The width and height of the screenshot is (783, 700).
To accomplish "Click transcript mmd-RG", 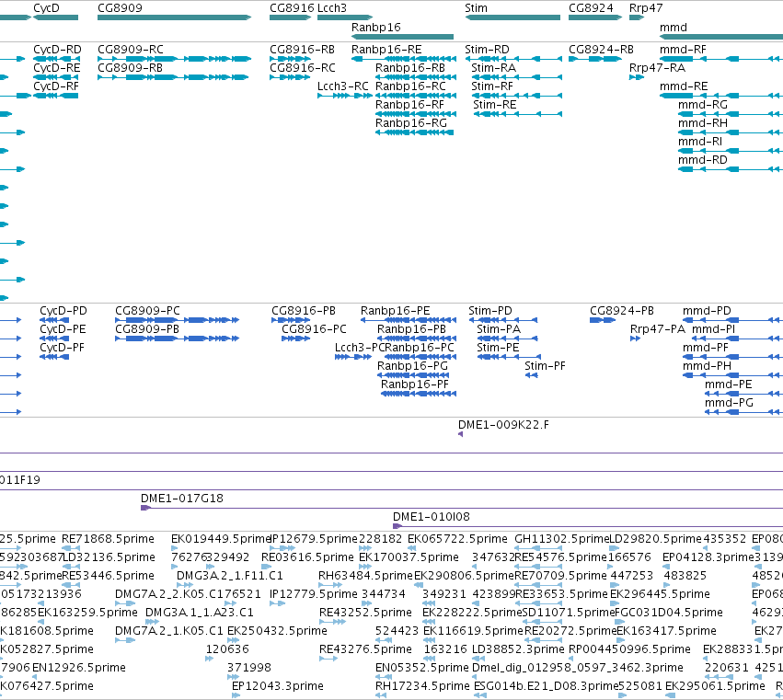I will [731, 114].
